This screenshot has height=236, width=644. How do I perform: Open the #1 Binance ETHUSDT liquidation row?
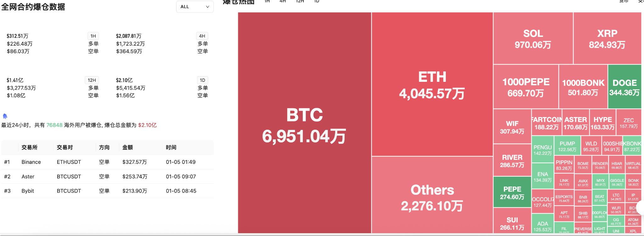click(107, 162)
